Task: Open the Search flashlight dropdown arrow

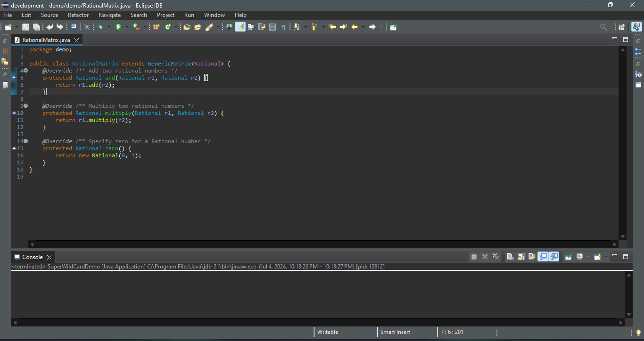Action: [x=217, y=27]
